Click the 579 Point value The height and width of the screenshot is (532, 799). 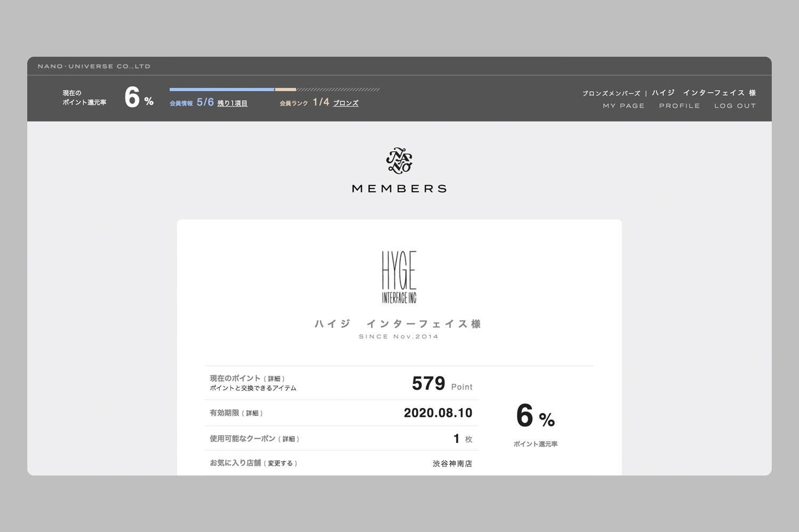pyautogui.click(x=442, y=383)
